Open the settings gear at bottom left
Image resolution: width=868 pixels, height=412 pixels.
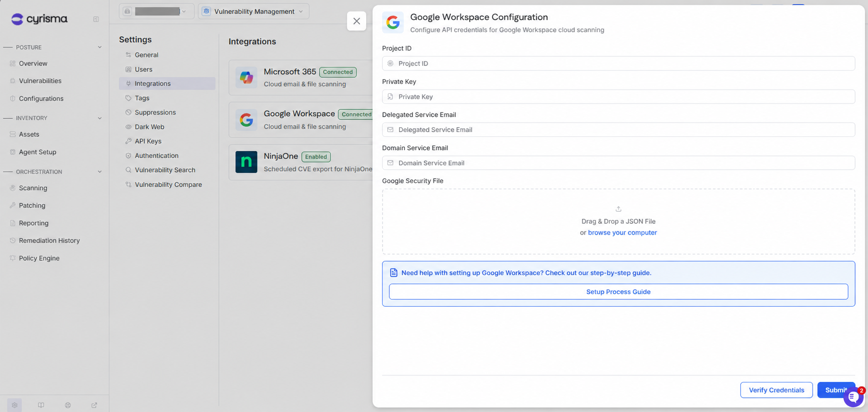15,405
